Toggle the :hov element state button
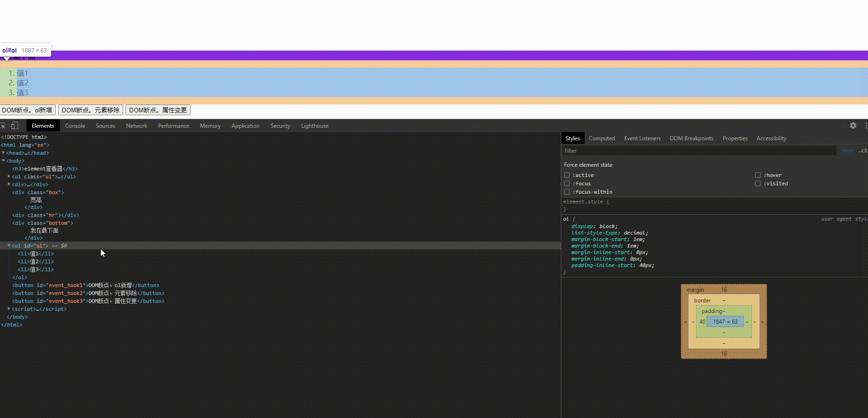Image resolution: width=868 pixels, height=418 pixels. point(848,150)
